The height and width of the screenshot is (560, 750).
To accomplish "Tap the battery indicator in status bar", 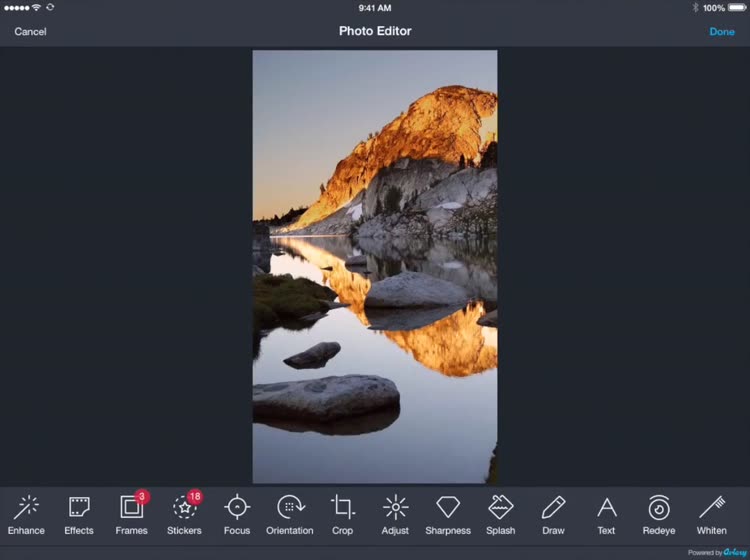I will [737, 8].
